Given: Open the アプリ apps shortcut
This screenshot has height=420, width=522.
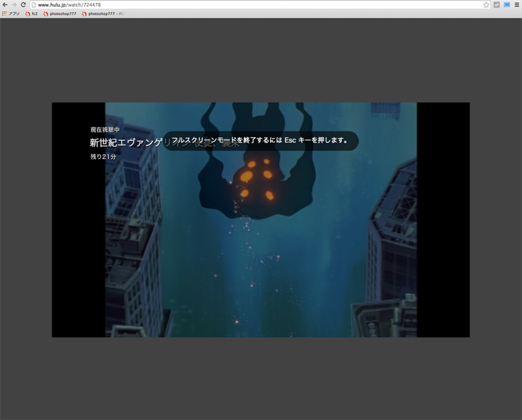Looking at the screenshot, I should click(x=11, y=13).
